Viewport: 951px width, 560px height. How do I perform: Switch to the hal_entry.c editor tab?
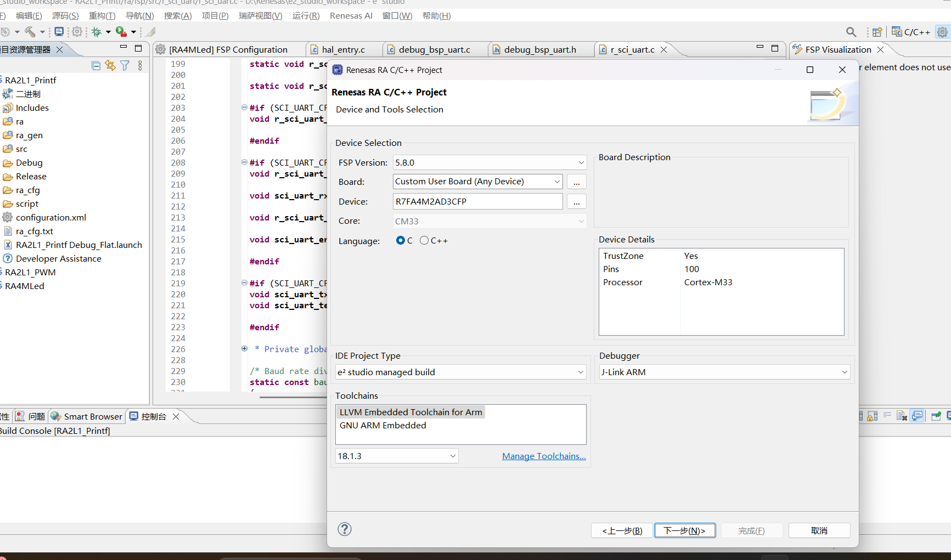343,49
